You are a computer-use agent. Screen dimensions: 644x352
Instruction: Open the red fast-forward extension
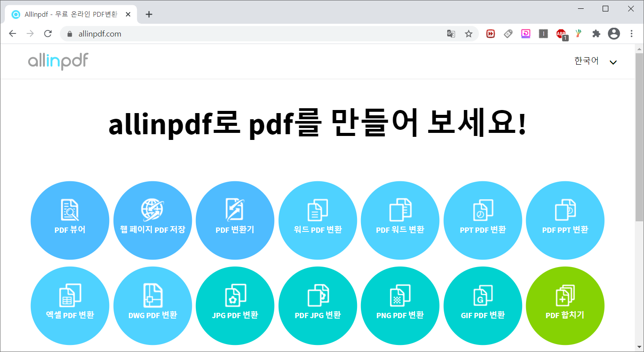[490, 34]
